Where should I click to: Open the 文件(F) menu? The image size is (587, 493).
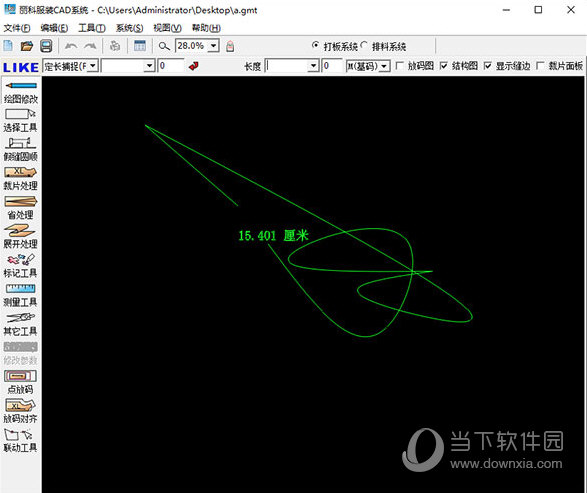16,28
